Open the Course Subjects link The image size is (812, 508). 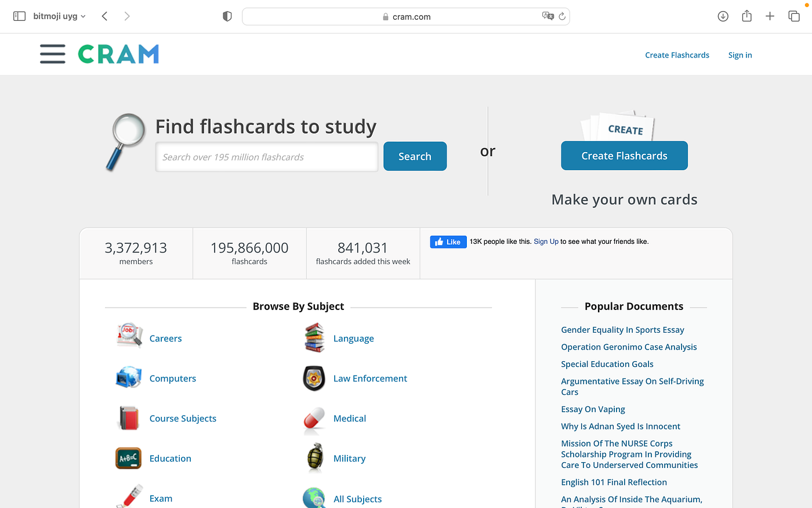(183, 419)
